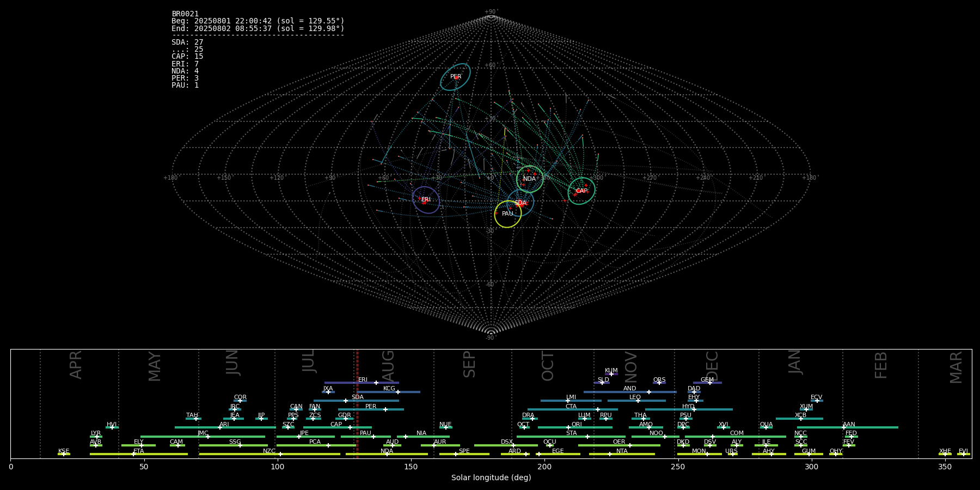Click the AAN shower bar in the timeline
The width and height of the screenshot is (980, 490).
(x=848, y=427)
